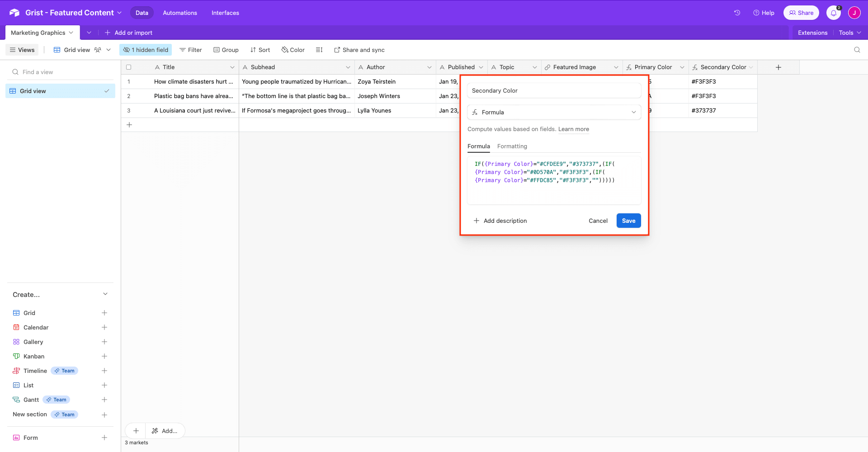
Task: Open the search magnifier icon
Action: 858,50
